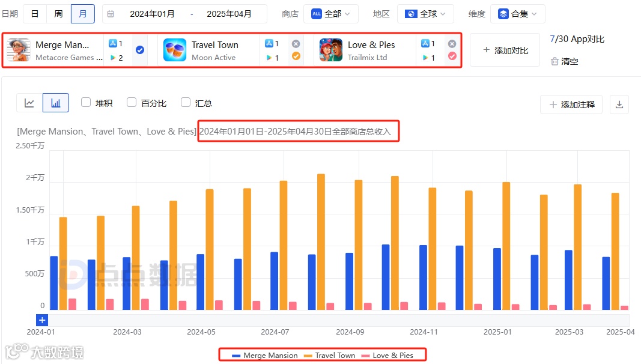
Task: Click 清空 to clear all apps
Action: (570, 61)
